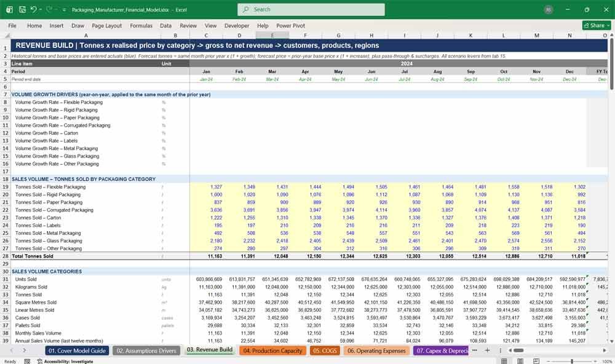Select the 2024 year header cell

pos(407,63)
